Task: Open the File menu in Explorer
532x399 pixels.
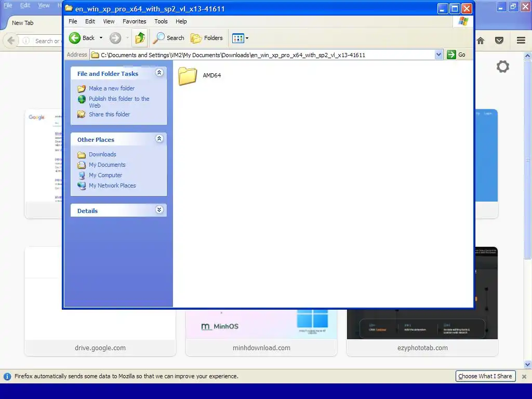Action: pos(73,21)
